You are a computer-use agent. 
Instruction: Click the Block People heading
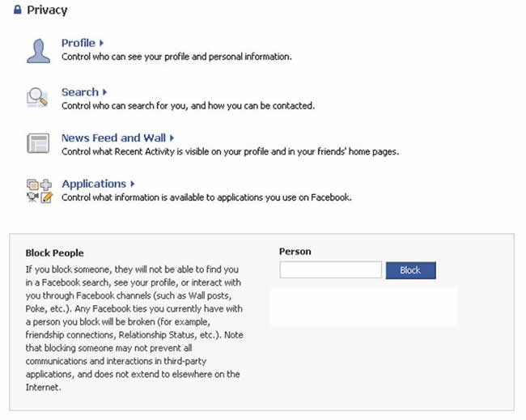[55, 253]
